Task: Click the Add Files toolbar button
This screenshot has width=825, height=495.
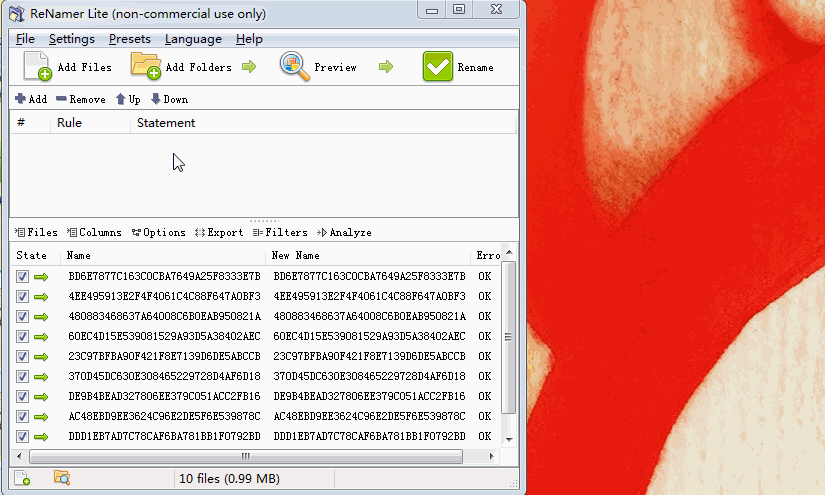Action: pyautogui.click(x=68, y=67)
